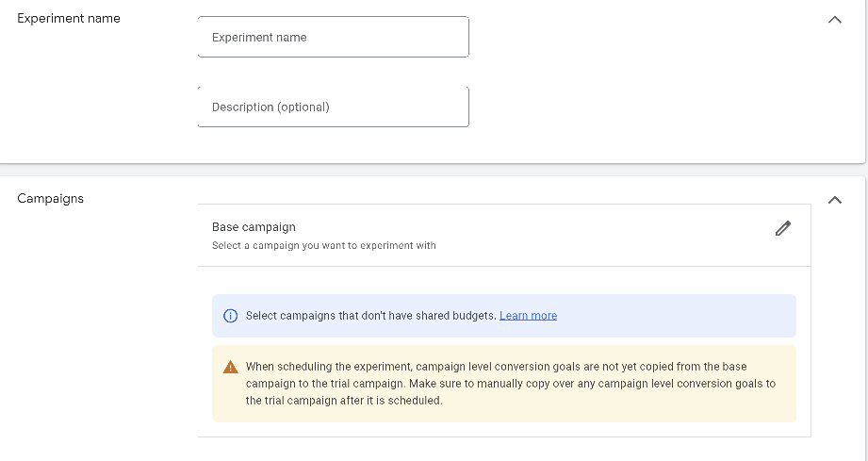Click blank space right of the Experiment name field
Screen dimensions: 868x461
(641, 38)
